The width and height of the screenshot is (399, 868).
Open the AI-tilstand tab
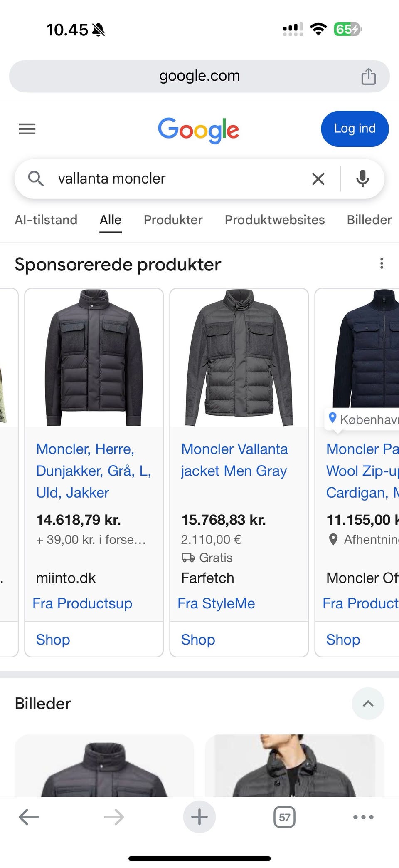coord(46,220)
